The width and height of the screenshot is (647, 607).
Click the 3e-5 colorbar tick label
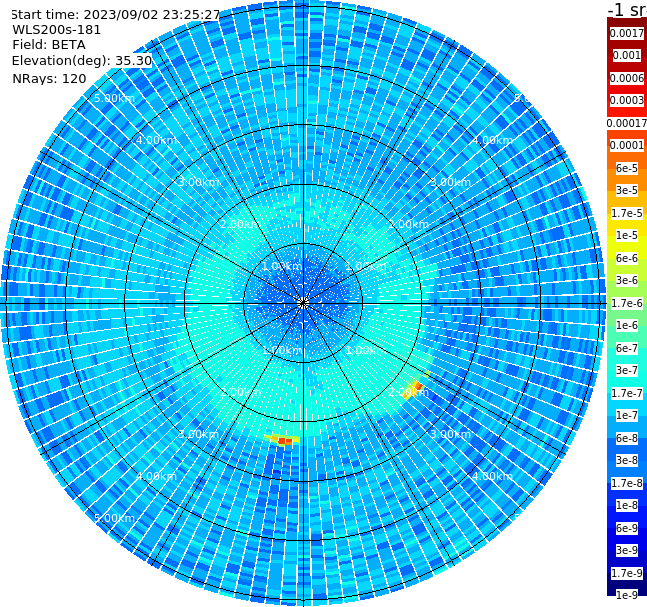click(x=626, y=190)
